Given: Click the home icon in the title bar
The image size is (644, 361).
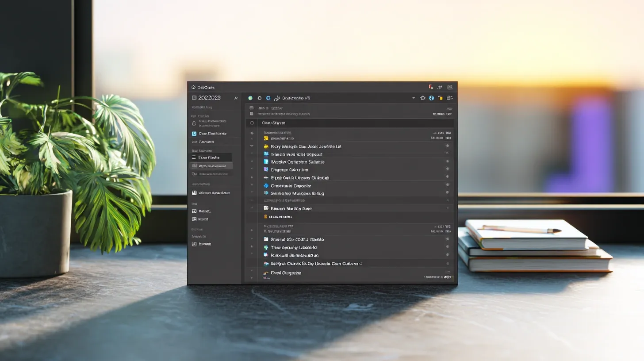Looking at the screenshot, I should click(x=193, y=88).
